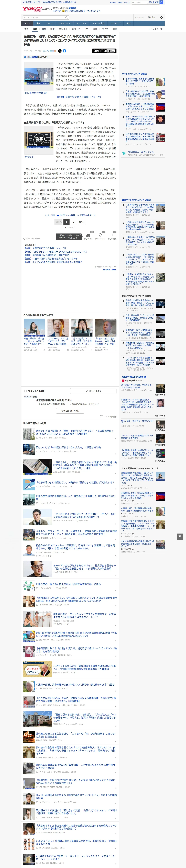Viewport: 186px width, 868px height.
Task: Open article 日本企業の稼ぐ力 向上の鍵
Action: [x=68, y=584]
